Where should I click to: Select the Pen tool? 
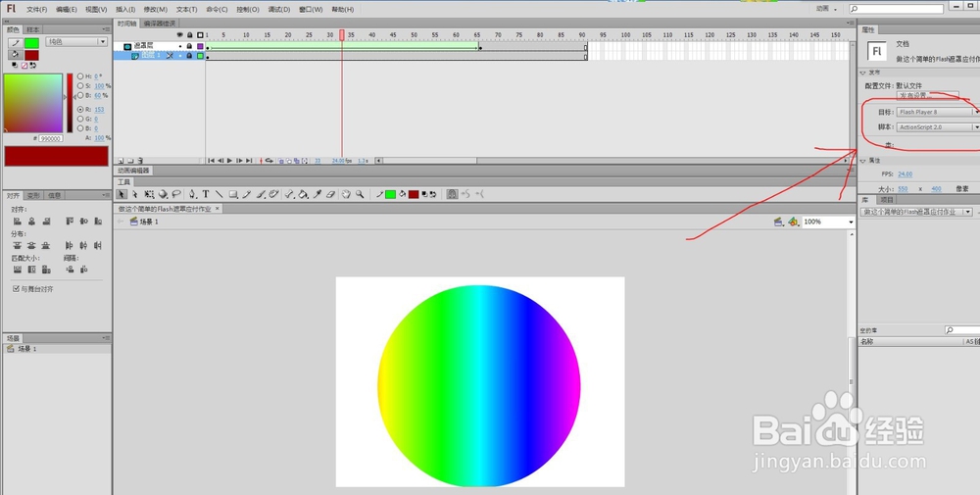coord(192,194)
